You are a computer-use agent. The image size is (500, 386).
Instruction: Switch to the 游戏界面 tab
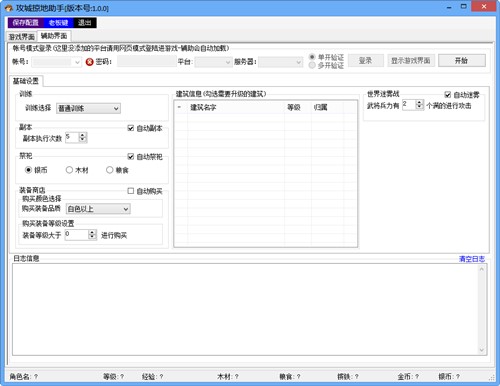22,37
